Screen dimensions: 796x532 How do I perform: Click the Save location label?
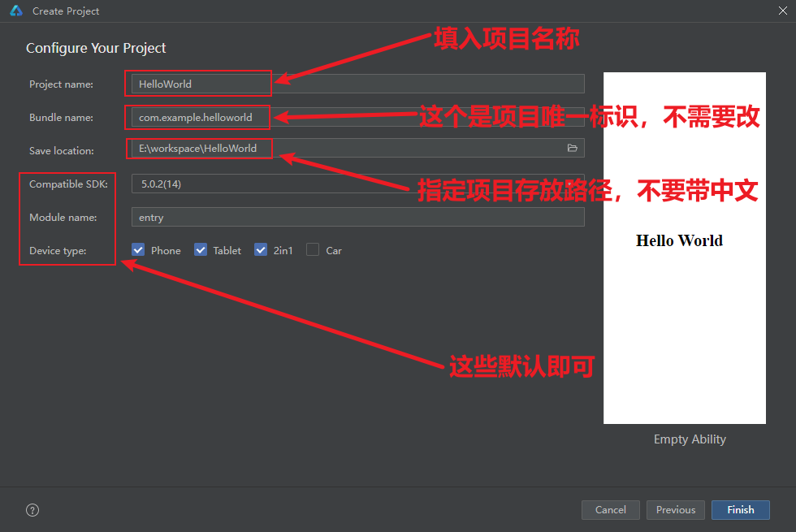coord(62,151)
